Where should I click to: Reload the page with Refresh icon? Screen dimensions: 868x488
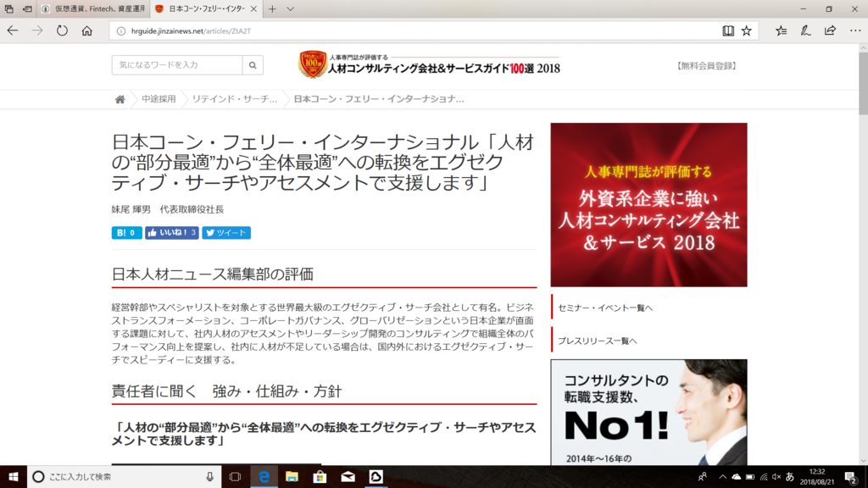62,31
